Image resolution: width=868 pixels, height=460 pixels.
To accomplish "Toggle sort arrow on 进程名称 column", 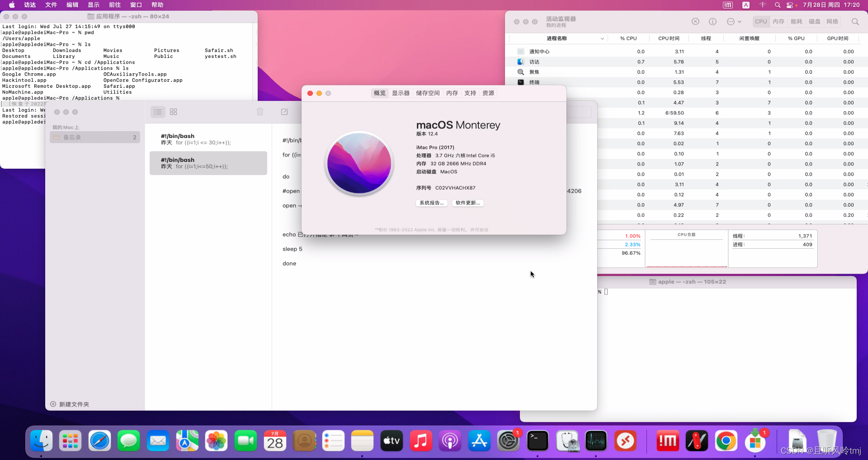I will click(602, 38).
